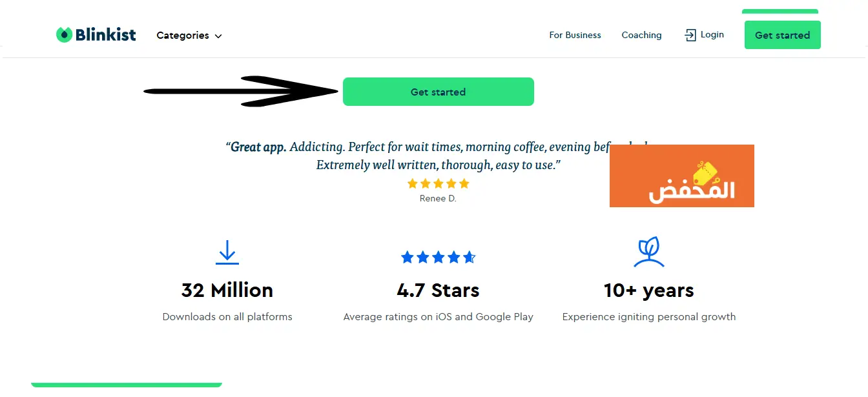The width and height of the screenshot is (868, 397).
Task: Click the Login door icon
Action: pos(690,35)
